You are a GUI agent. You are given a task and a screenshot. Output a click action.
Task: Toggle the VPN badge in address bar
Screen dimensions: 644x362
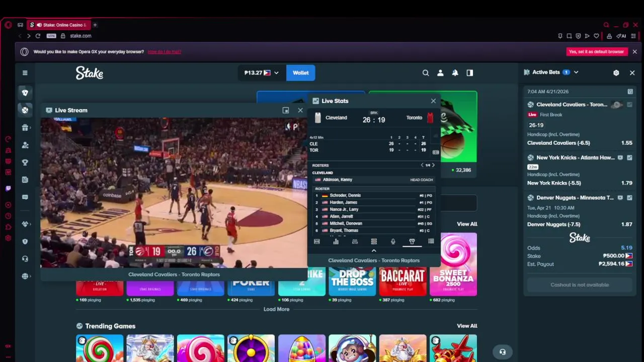tap(51, 36)
